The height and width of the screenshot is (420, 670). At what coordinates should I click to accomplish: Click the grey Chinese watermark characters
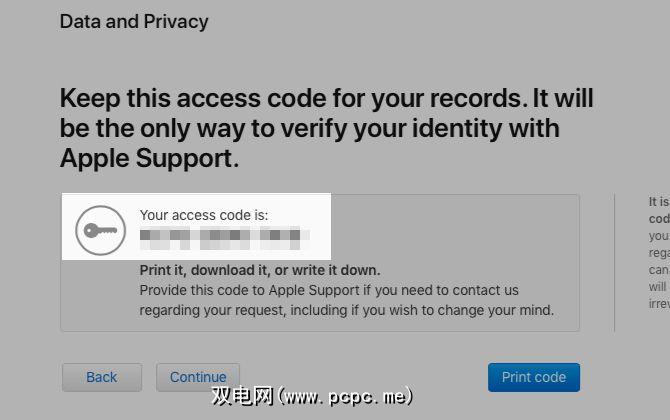[242, 397]
